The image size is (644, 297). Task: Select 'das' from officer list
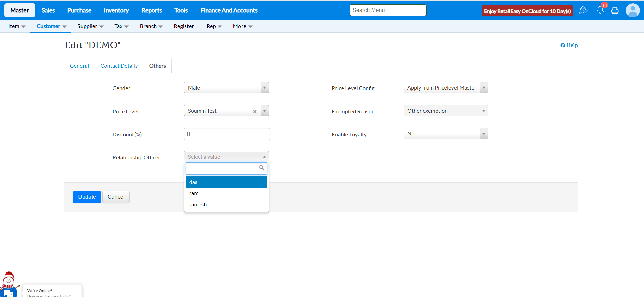(x=226, y=182)
